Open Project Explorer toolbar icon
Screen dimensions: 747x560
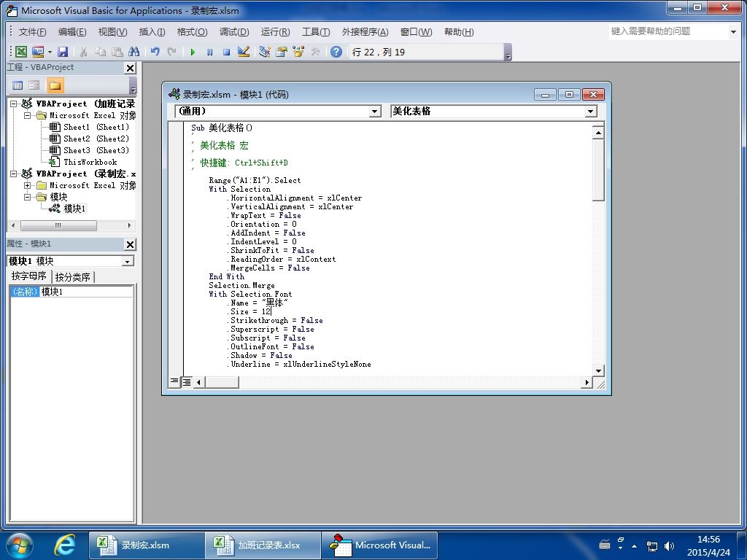[265, 52]
